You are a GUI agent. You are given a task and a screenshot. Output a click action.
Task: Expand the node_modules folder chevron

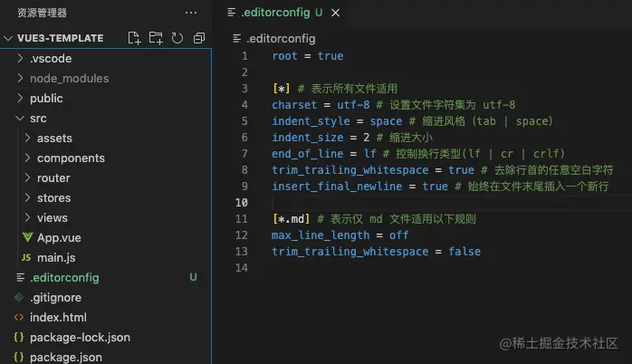pyautogui.click(x=20, y=78)
